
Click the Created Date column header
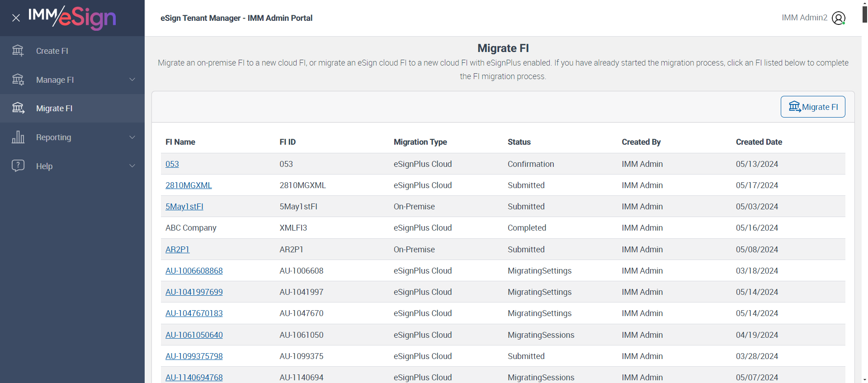click(x=759, y=142)
